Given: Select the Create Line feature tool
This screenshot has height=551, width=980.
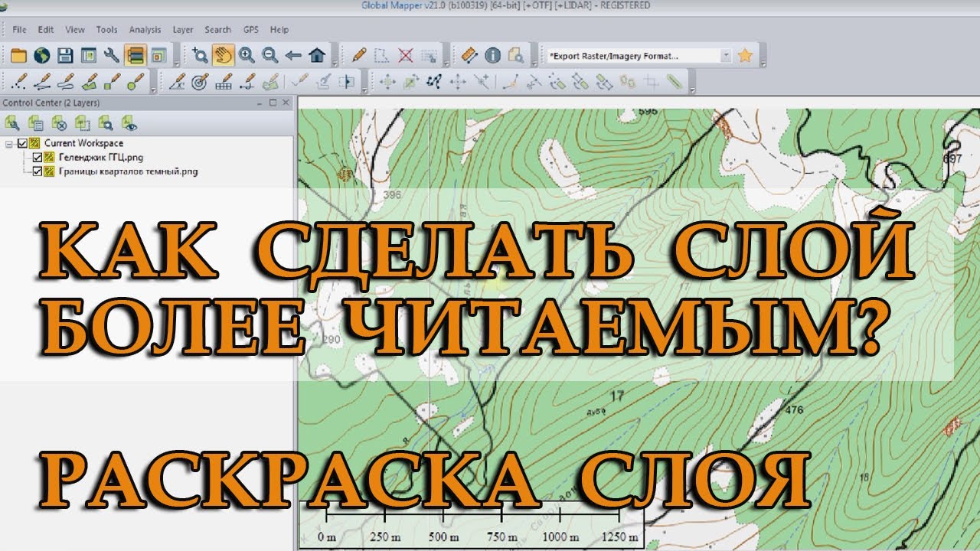Looking at the screenshot, I should pyautogui.click(x=43, y=80).
